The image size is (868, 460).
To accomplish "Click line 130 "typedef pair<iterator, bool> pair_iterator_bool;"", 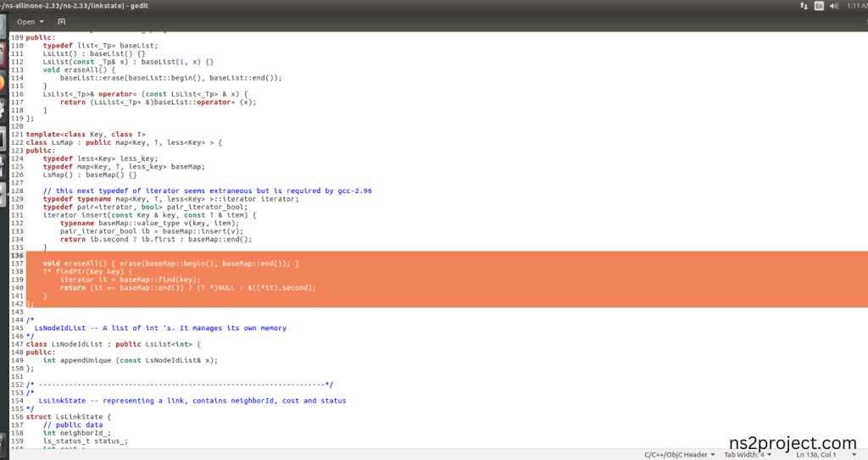I will pyautogui.click(x=146, y=207).
